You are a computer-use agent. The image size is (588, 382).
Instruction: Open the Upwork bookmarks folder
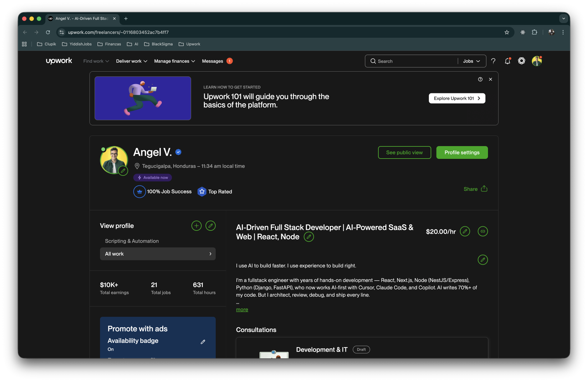pyautogui.click(x=190, y=44)
